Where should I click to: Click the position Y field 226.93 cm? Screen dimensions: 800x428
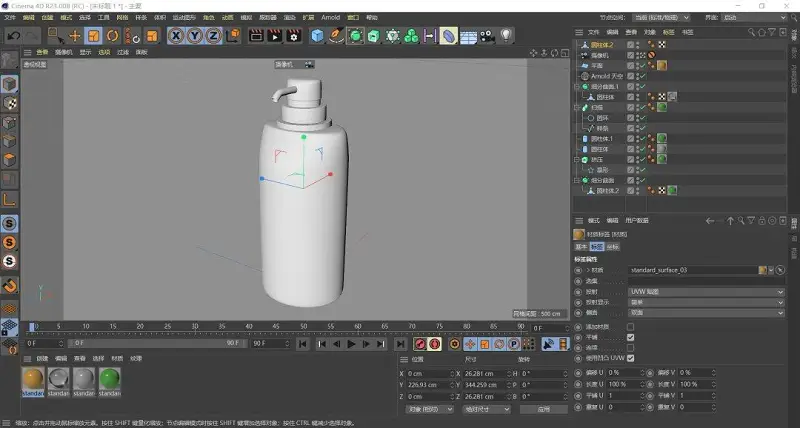[x=430, y=385]
